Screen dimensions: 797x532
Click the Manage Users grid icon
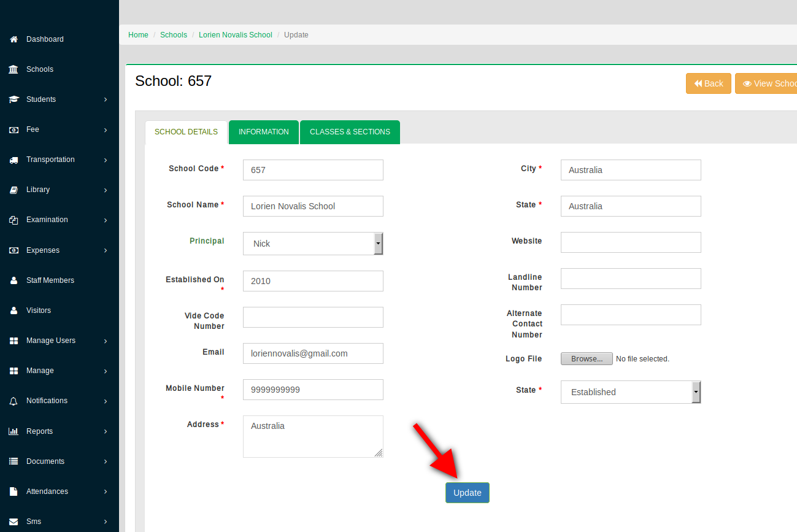[13, 341]
